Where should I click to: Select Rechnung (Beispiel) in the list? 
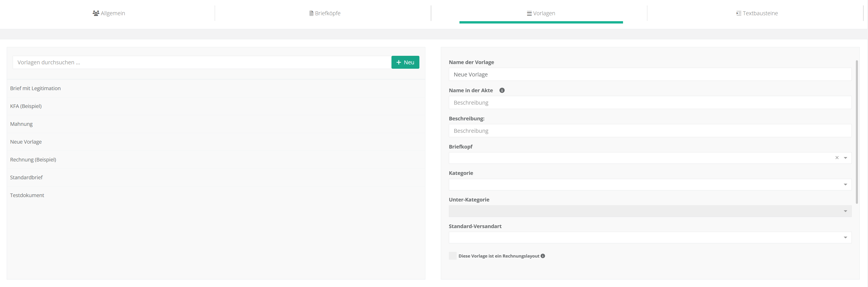pos(33,160)
